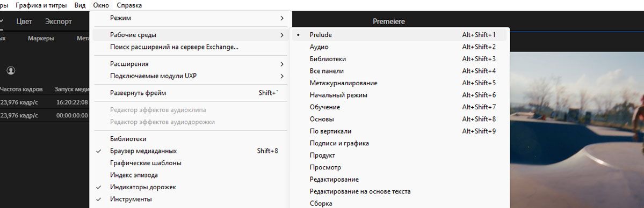Select the Prelude workspace

[x=399, y=35]
